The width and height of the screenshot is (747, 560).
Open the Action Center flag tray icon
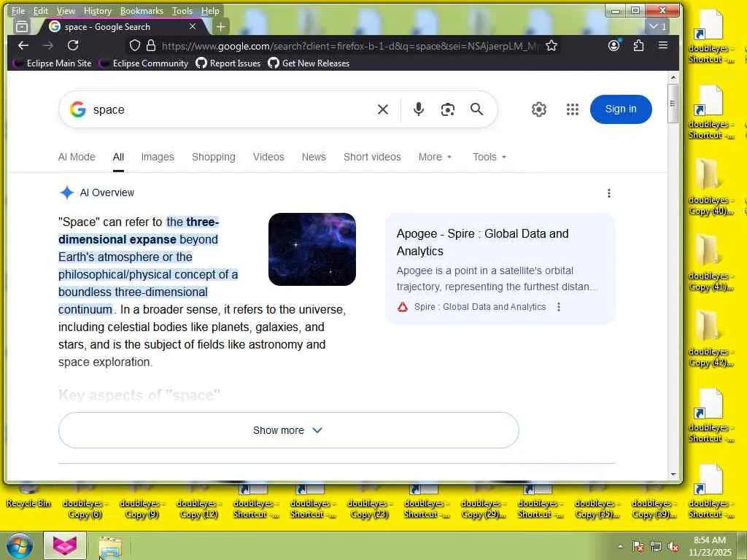point(638,547)
